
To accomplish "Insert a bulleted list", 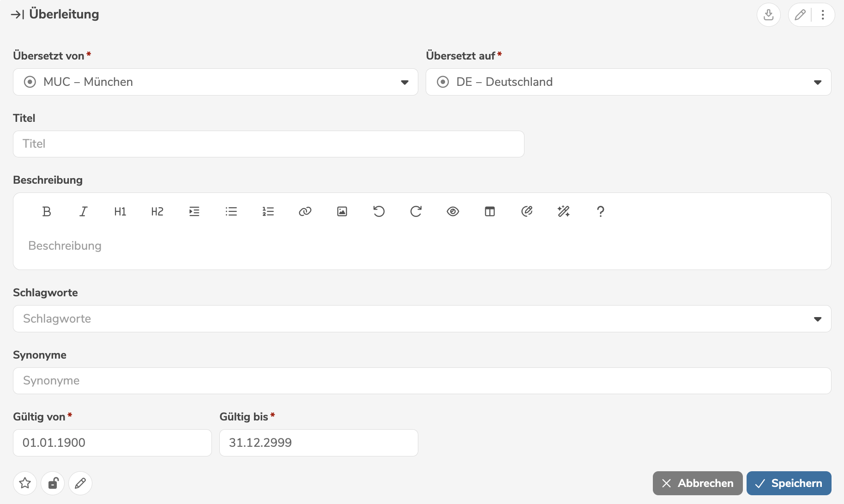I will (231, 211).
